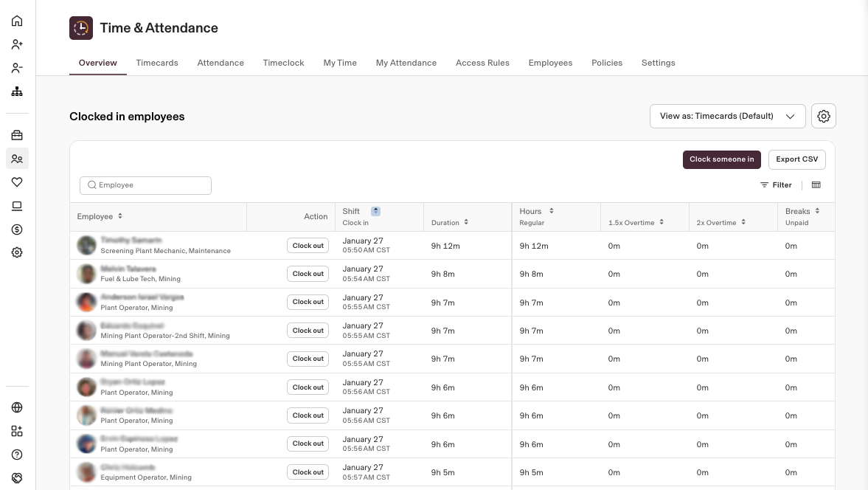Focus the Employee search field

tap(145, 185)
